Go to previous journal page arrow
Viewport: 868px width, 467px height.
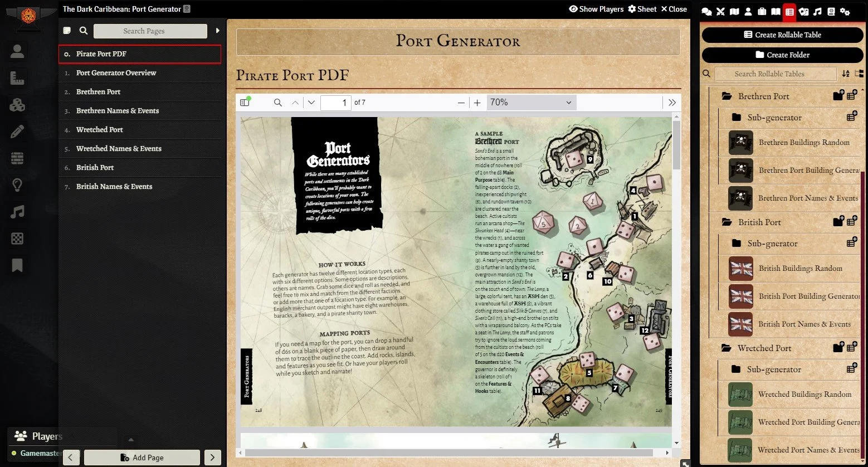[x=71, y=458]
